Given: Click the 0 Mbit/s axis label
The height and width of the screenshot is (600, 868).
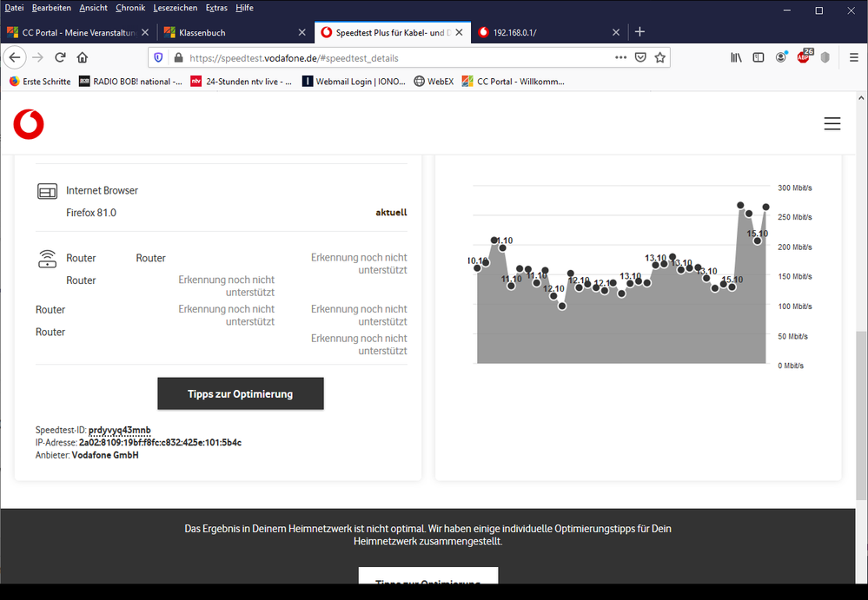Looking at the screenshot, I should 791,366.
